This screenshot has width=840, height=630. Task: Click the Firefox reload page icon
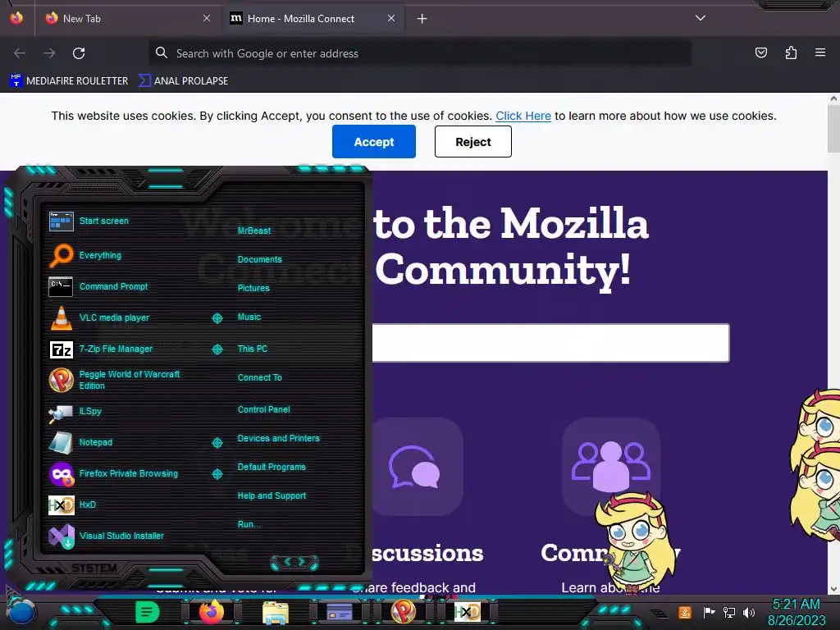79,53
